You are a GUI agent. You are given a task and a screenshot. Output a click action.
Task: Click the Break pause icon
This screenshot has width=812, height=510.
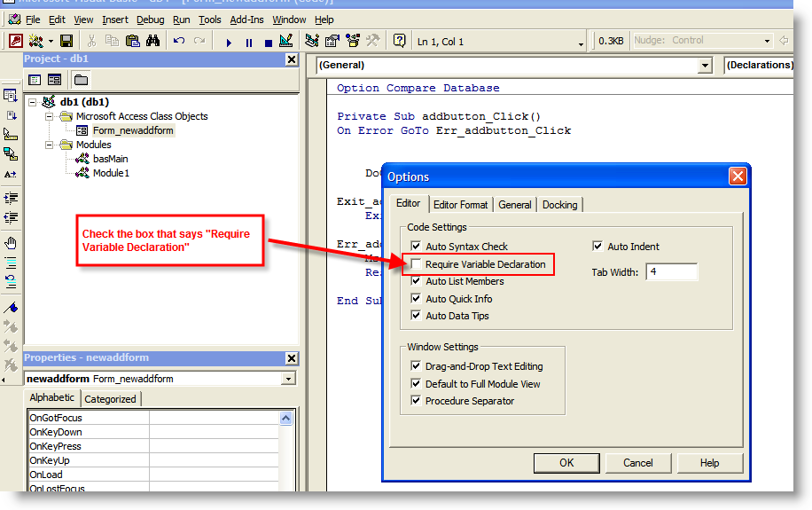point(248,42)
